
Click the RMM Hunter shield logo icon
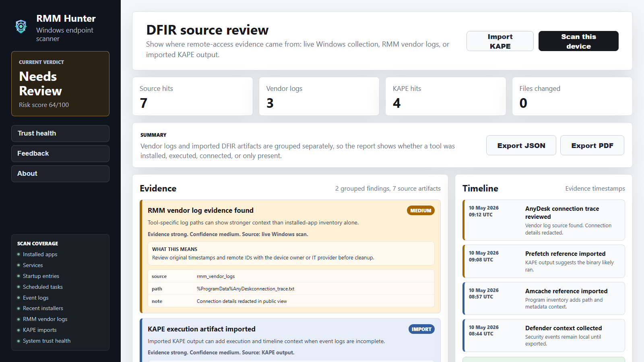click(x=21, y=27)
